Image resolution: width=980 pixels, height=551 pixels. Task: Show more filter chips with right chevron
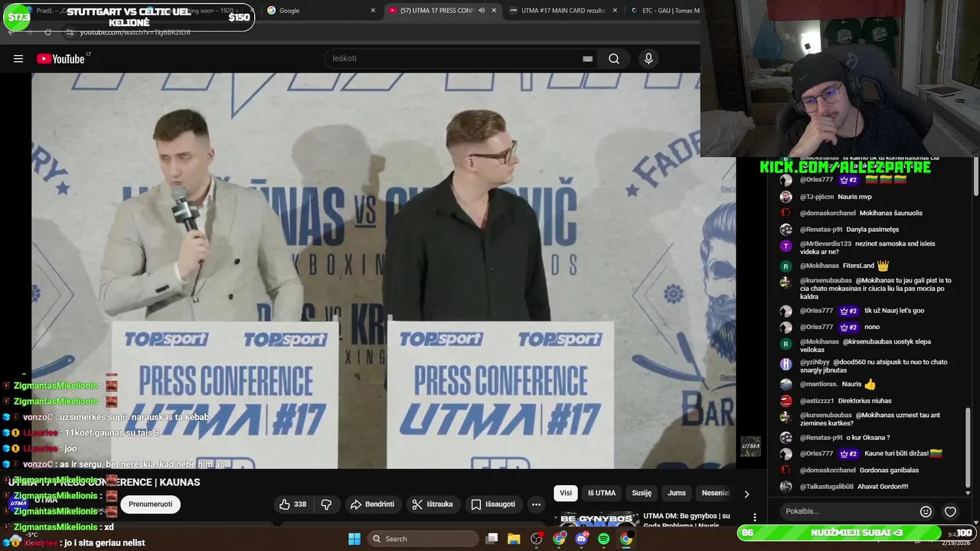[x=746, y=494]
